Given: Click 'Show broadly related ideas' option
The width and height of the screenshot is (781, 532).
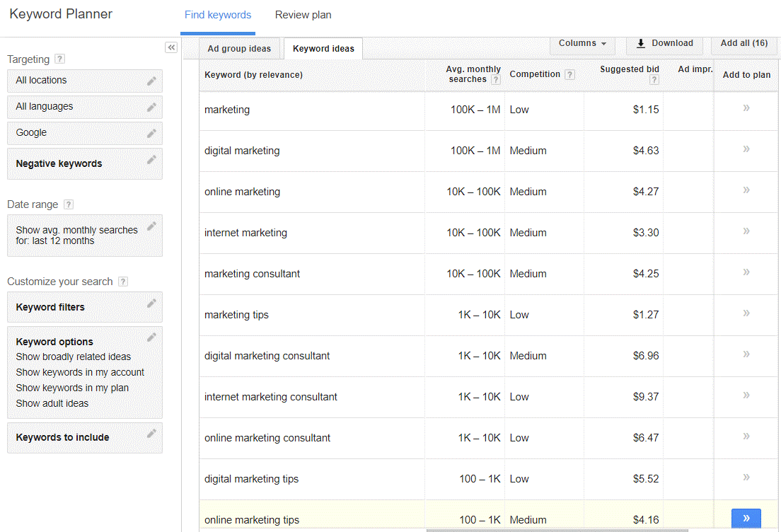Looking at the screenshot, I should click(x=74, y=357).
